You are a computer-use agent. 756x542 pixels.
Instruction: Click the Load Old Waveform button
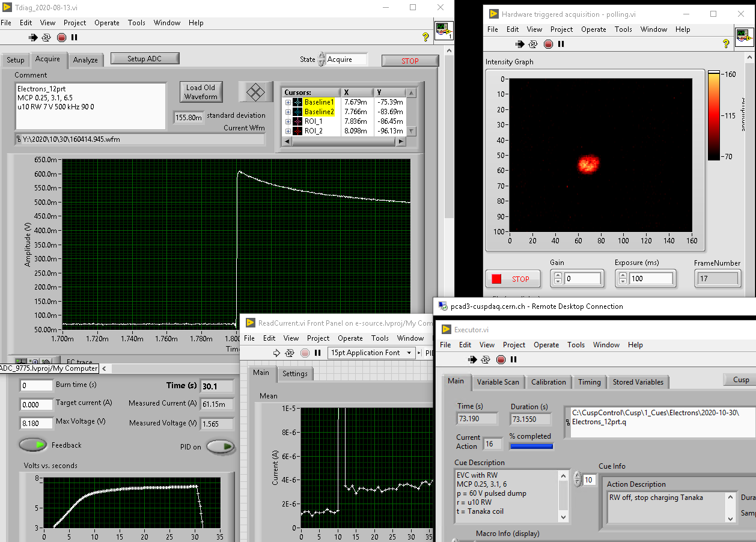click(x=200, y=92)
